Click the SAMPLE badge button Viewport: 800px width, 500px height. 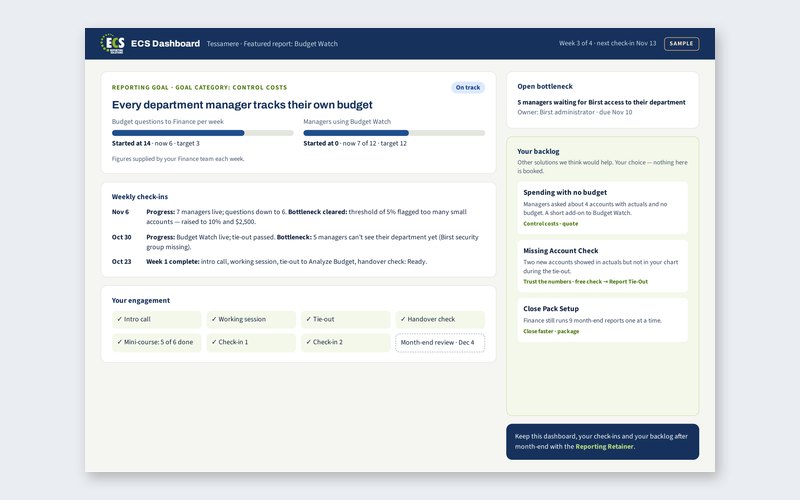click(681, 43)
